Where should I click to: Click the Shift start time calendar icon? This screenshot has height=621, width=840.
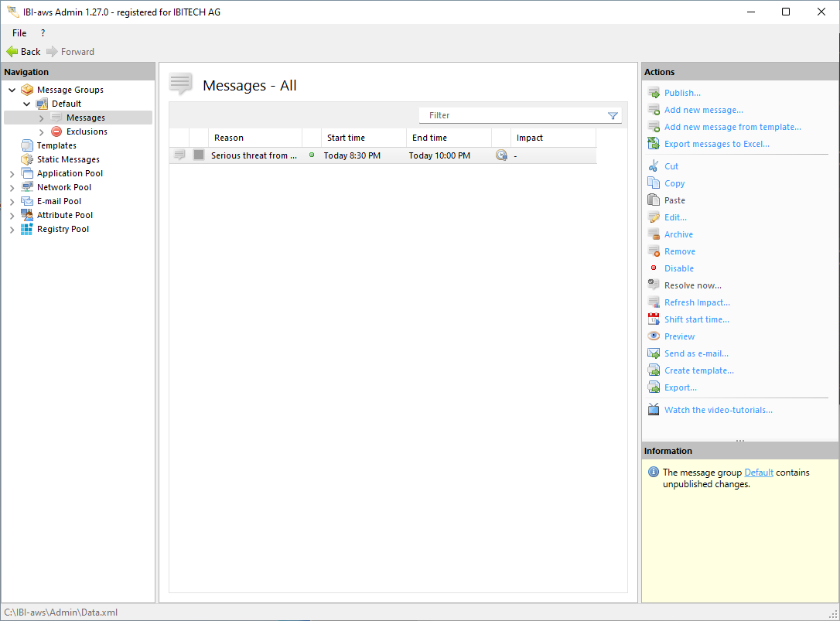tap(654, 319)
